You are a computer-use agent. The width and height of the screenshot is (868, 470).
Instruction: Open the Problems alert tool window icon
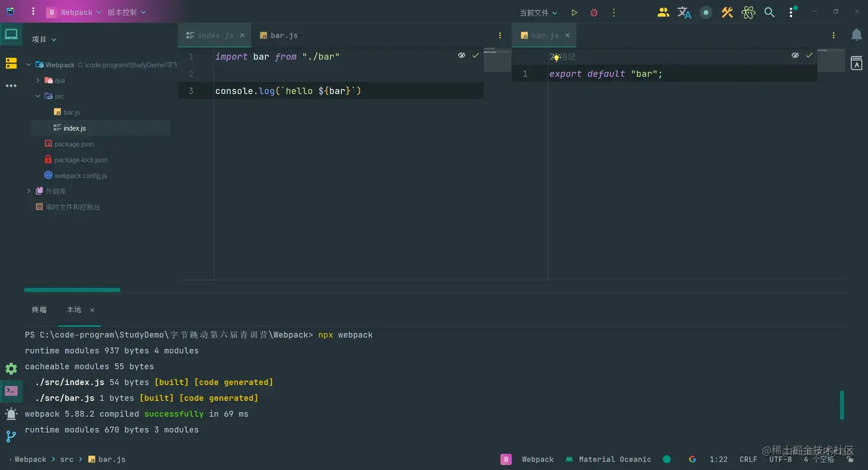tap(11, 414)
